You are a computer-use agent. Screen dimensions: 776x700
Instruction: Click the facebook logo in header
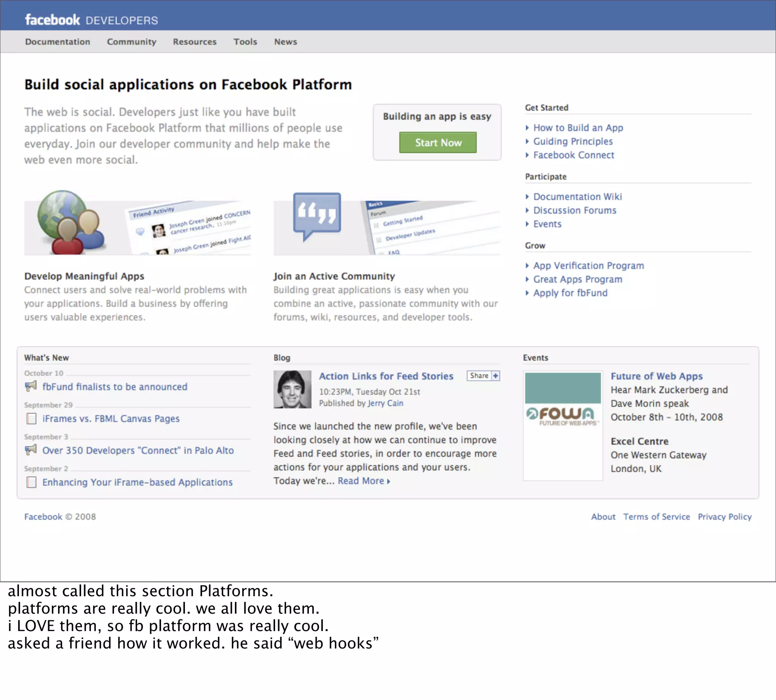point(52,20)
